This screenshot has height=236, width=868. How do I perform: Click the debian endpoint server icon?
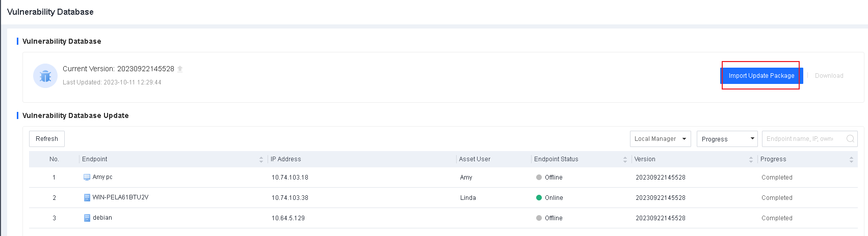(x=87, y=218)
